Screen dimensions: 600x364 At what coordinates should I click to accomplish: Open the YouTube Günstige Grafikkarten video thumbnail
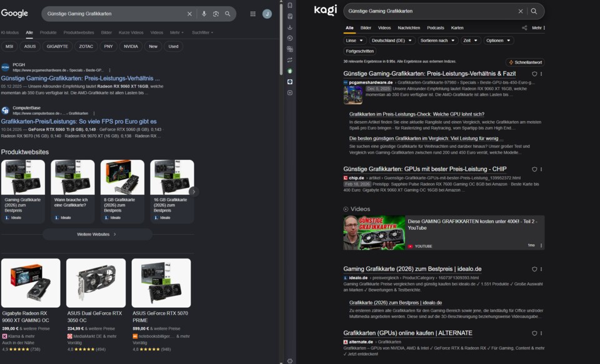[x=374, y=232]
